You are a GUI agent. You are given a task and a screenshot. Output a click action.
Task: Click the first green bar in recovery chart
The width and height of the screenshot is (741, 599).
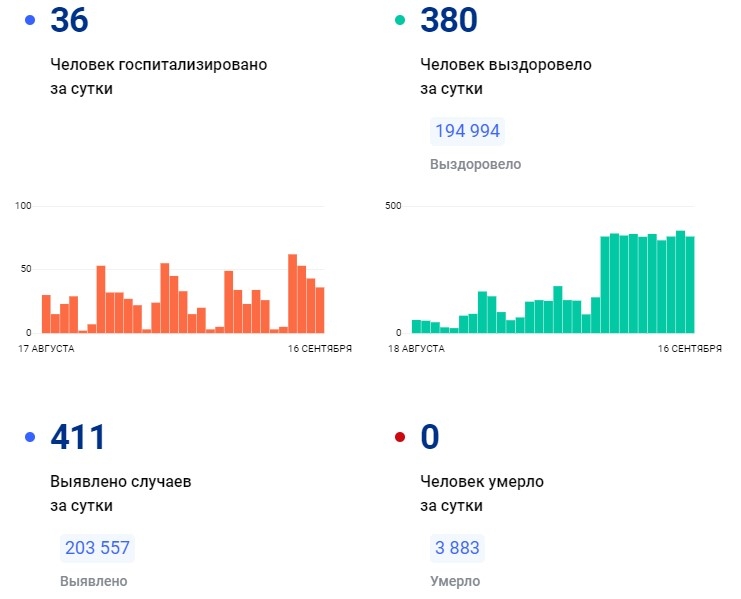pos(416,326)
